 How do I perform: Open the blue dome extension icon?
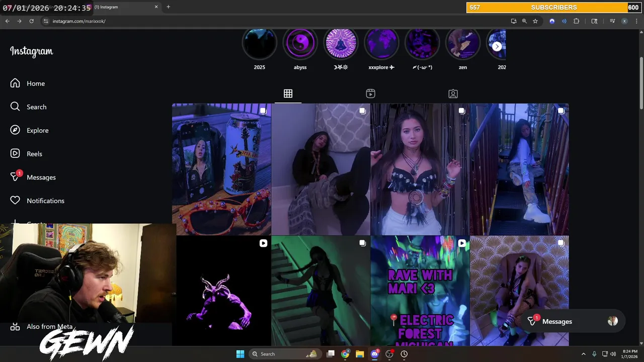(x=552, y=21)
